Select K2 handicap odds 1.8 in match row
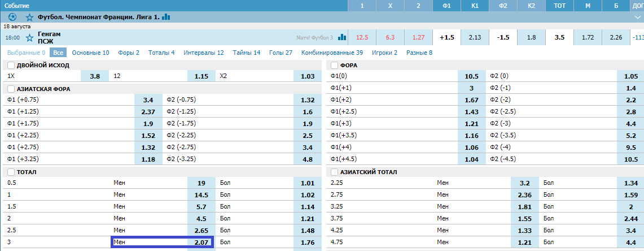644x251 pixels. pos(532,37)
